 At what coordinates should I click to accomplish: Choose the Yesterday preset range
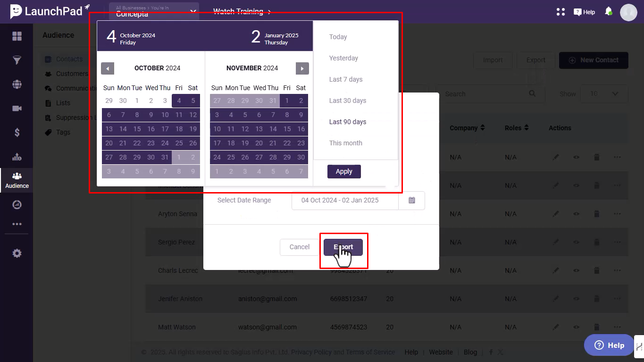(x=343, y=58)
